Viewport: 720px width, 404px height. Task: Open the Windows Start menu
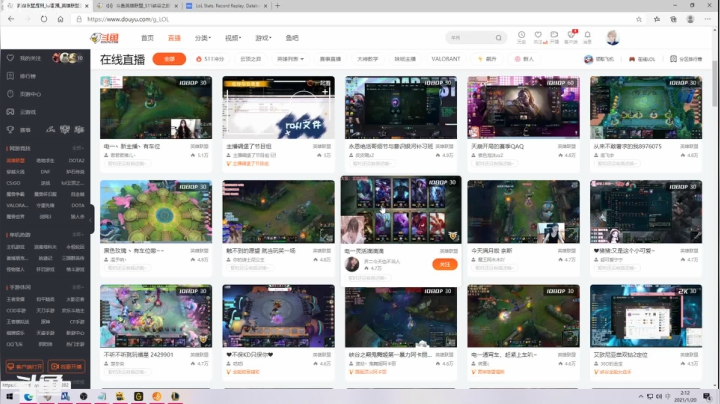(9, 396)
